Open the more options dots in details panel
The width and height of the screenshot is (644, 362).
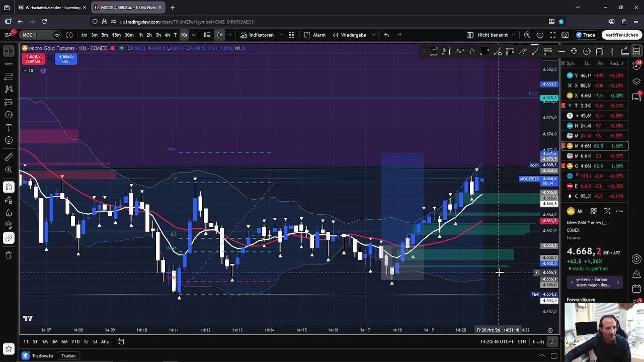[x=619, y=211]
